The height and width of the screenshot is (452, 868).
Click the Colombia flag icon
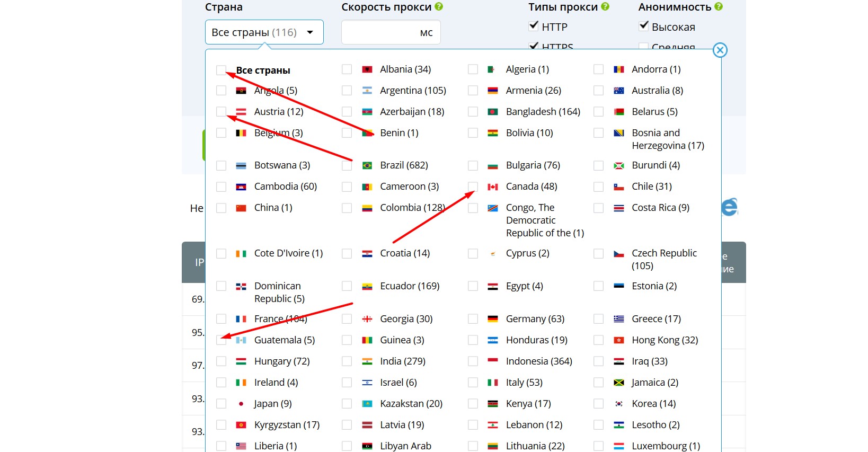pos(367,208)
